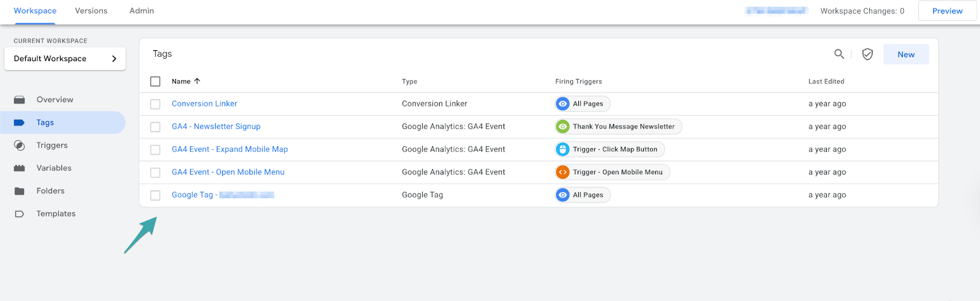Check the Conversion Linker row checkbox

pyautogui.click(x=156, y=104)
